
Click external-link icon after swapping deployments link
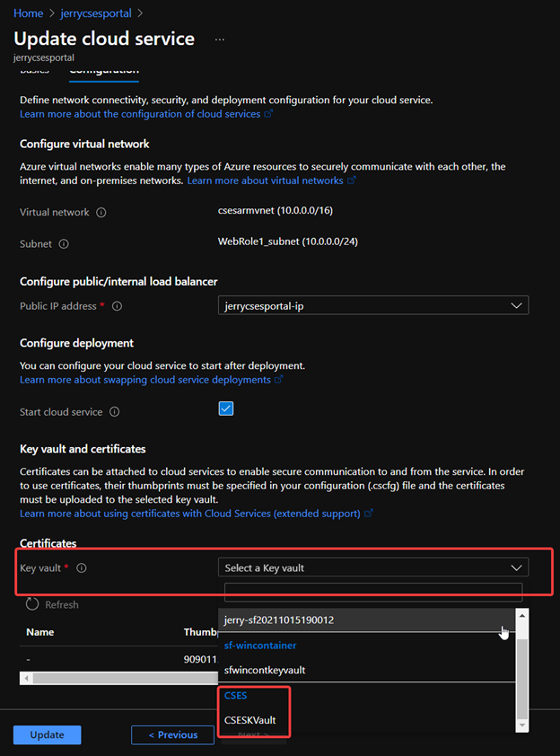point(278,380)
